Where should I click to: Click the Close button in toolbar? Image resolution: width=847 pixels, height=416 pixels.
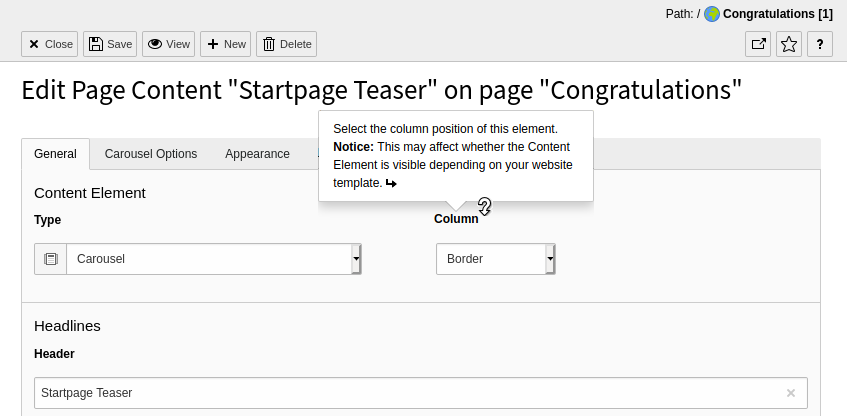coord(50,44)
